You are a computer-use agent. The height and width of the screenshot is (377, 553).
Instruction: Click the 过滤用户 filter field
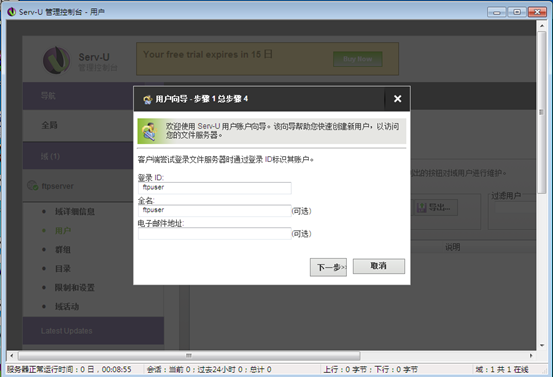tap(515, 209)
